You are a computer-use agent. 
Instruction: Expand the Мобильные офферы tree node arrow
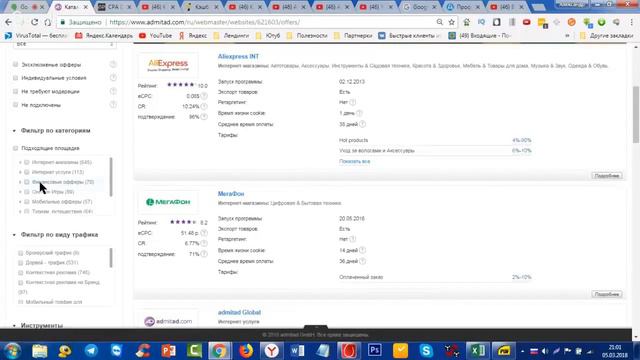pos(20,202)
